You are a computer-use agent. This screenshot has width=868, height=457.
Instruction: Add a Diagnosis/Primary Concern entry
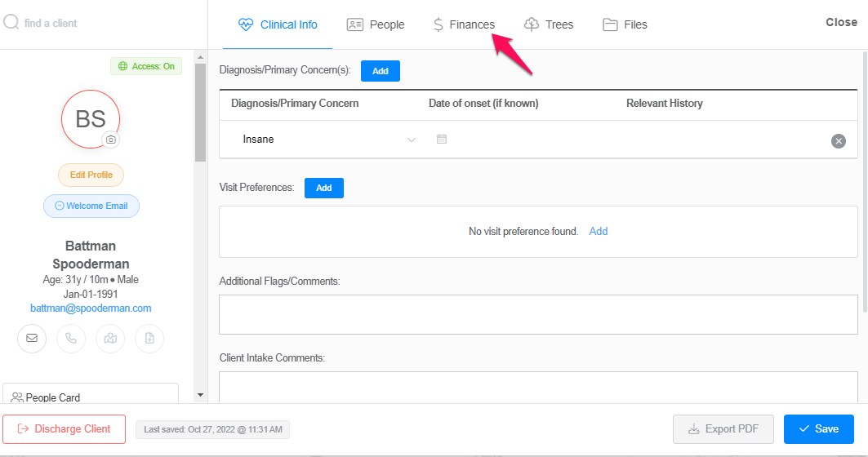click(381, 71)
